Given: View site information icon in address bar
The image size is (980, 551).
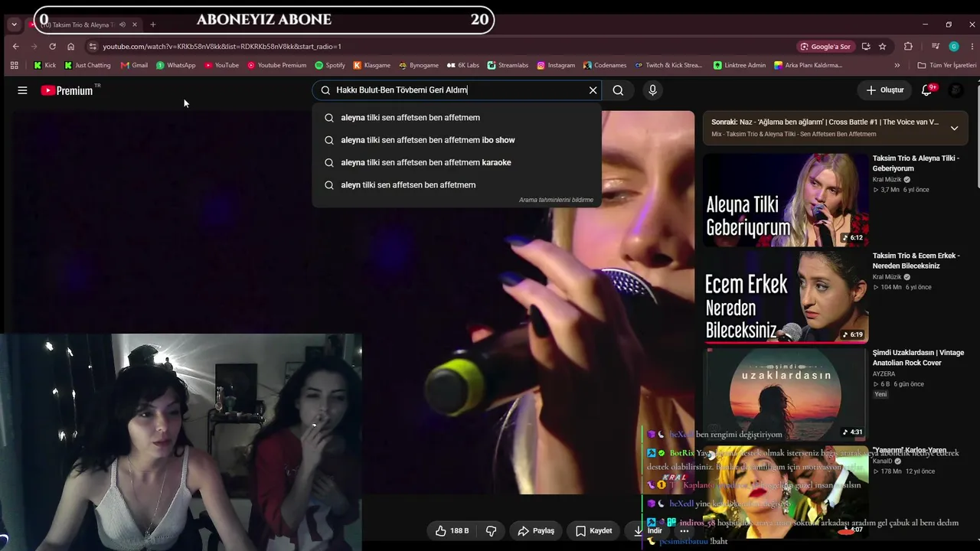Looking at the screenshot, I should click(93, 46).
